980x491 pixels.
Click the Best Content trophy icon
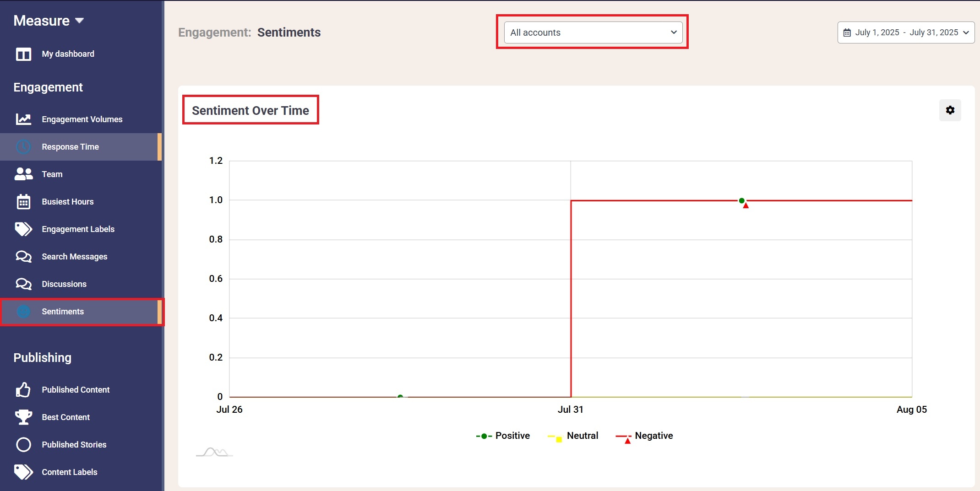tap(23, 417)
